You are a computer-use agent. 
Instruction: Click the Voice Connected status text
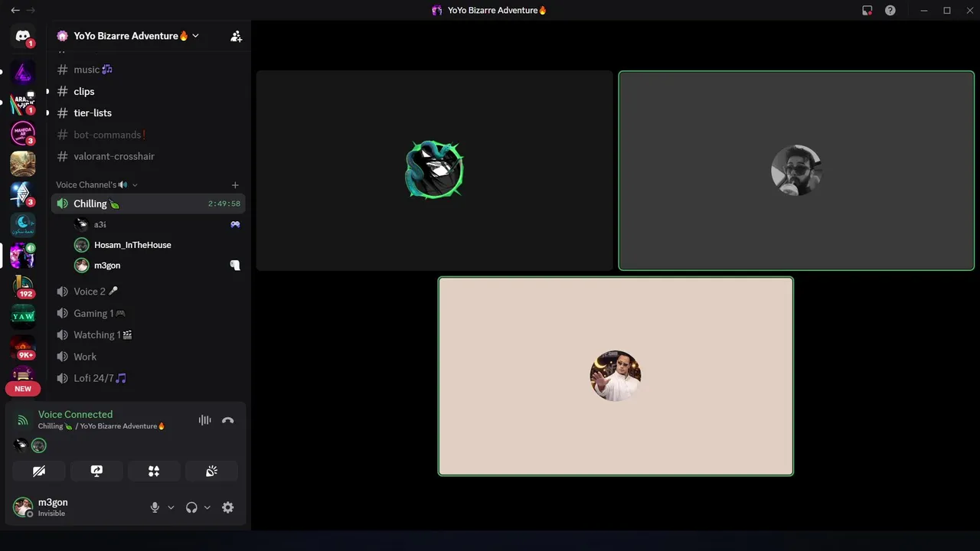click(75, 414)
